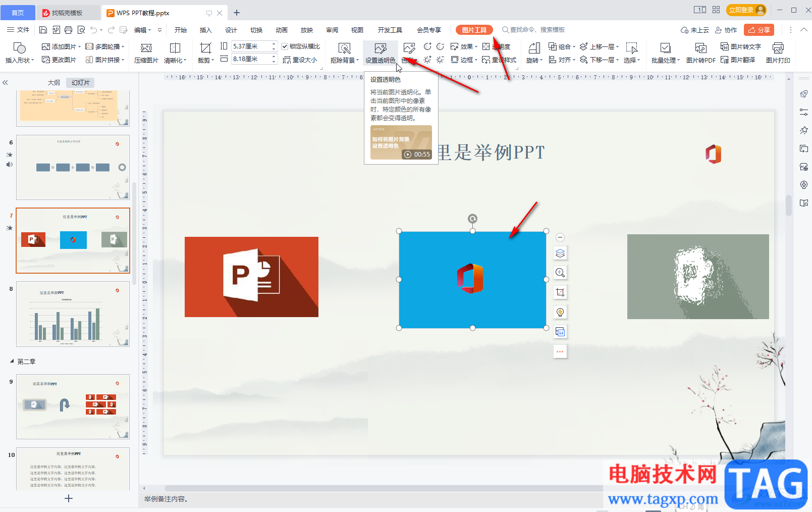Click the lightbulb icon beside selected image
Screen dimensions: 812x512
coord(560,312)
